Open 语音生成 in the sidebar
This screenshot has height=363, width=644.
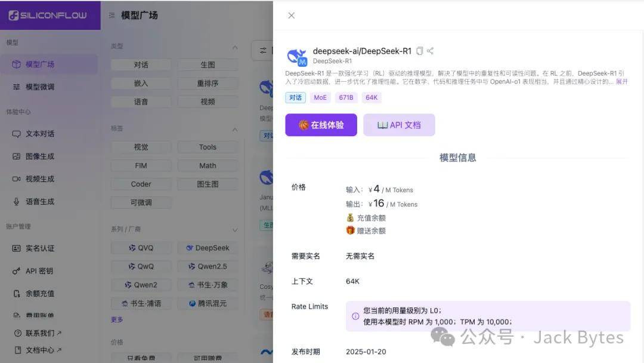click(x=49, y=201)
